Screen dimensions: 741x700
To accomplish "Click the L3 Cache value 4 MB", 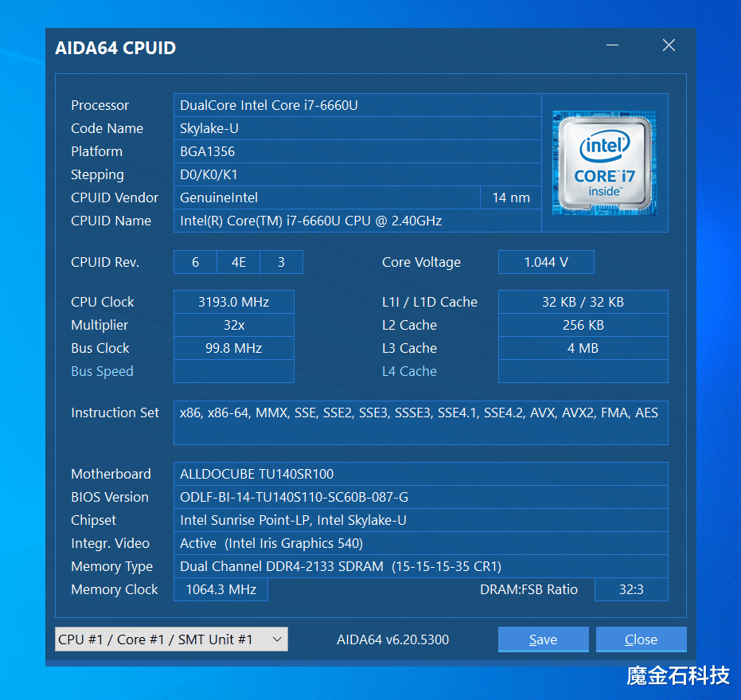I will (583, 348).
